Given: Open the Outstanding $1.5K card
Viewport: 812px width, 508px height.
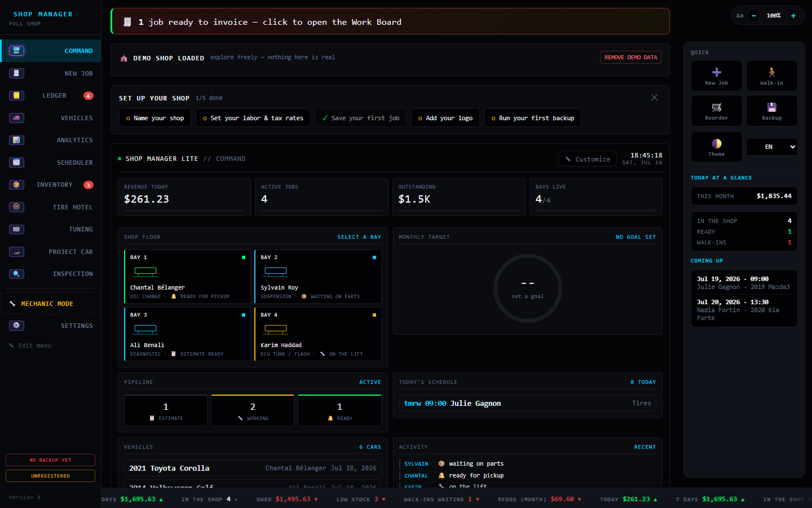Looking at the screenshot, I should pyautogui.click(x=458, y=198).
